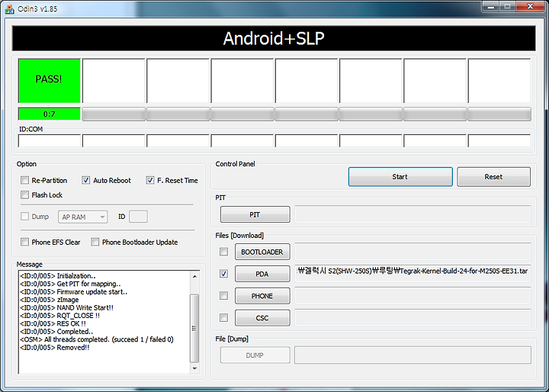Viewport: 549px width, 392px height.
Task: Tick the checkbox next to PHONE
Action: pyautogui.click(x=223, y=296)
